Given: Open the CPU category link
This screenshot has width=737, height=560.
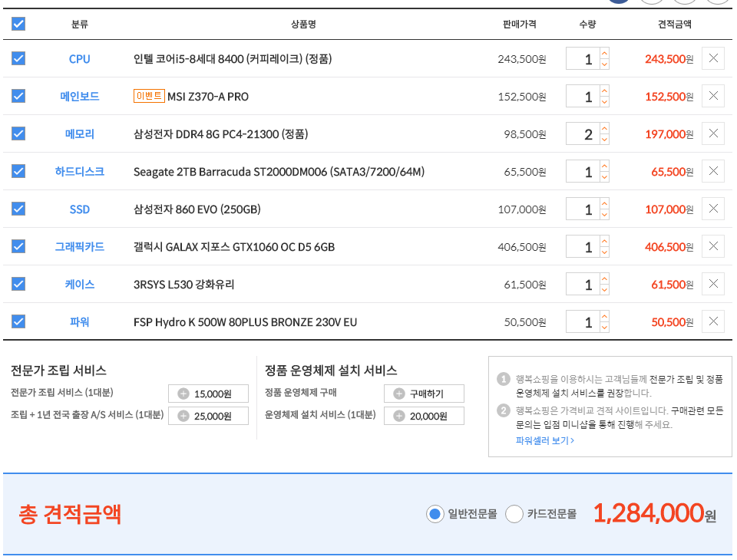Looking at the screenshot, I should pos(79,59).
